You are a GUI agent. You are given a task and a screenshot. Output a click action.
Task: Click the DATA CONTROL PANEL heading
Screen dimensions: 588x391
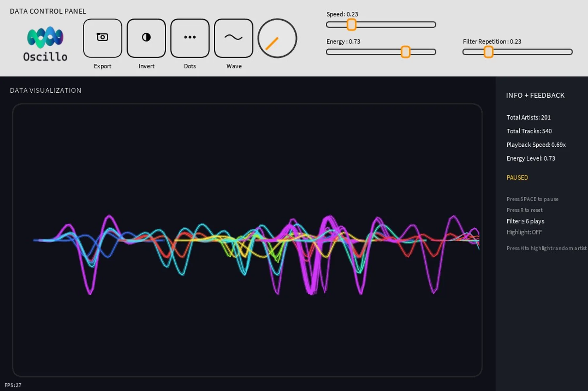(48, 11)
